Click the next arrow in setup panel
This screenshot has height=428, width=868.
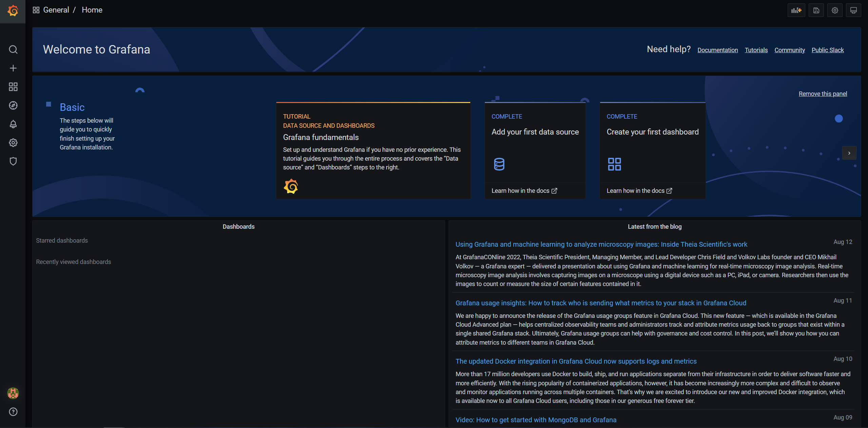(849, 153)
